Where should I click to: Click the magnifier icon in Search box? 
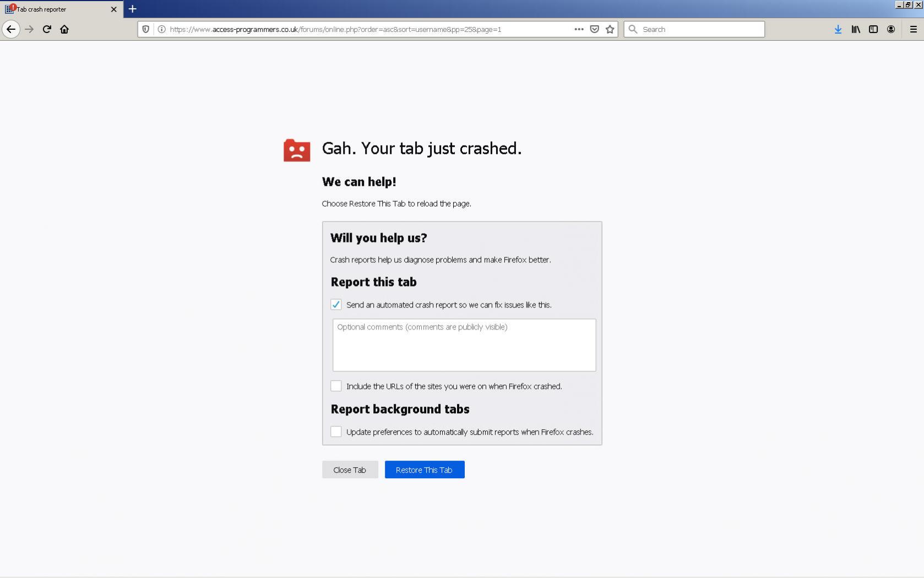pos(633,29)
